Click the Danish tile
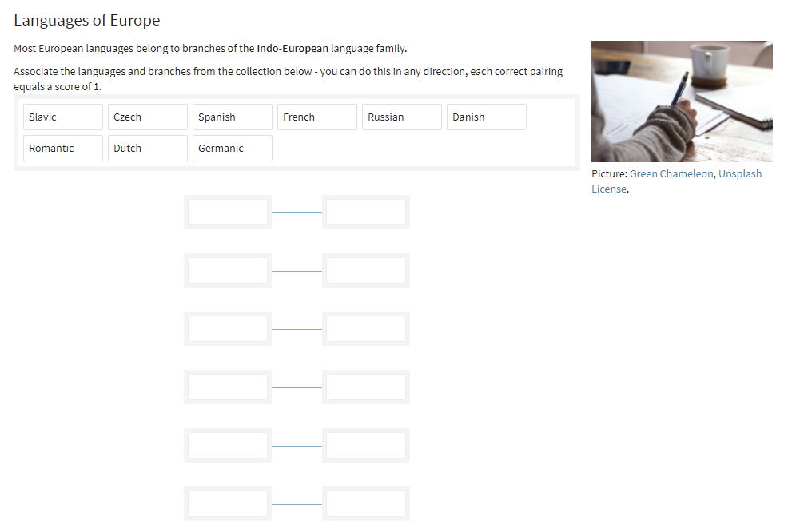 coord(487,117)
